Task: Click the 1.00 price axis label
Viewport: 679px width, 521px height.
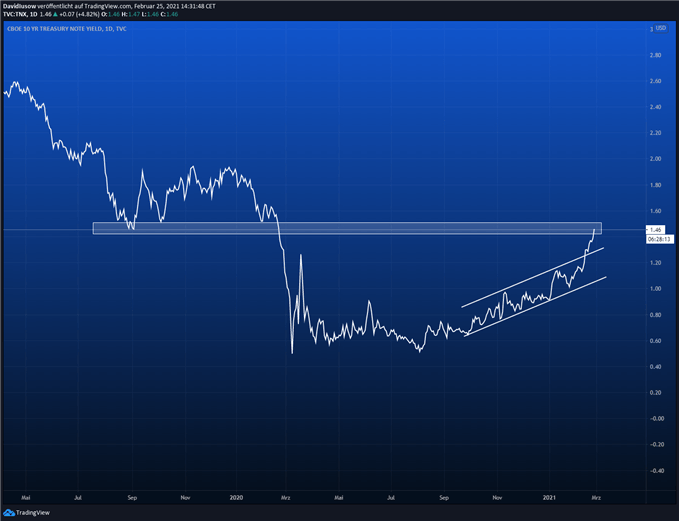Action: [x=655, y=289]
